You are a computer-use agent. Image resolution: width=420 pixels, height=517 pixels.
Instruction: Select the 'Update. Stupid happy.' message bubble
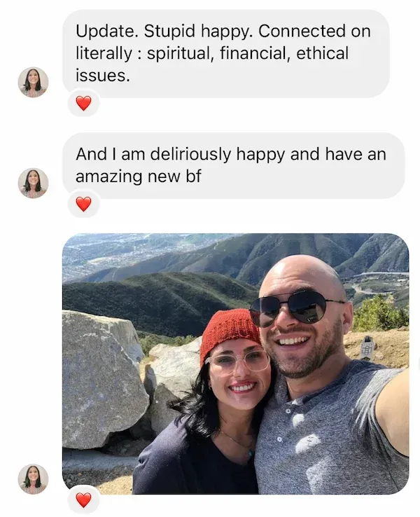pyautogui.click(x=226, y=53)
